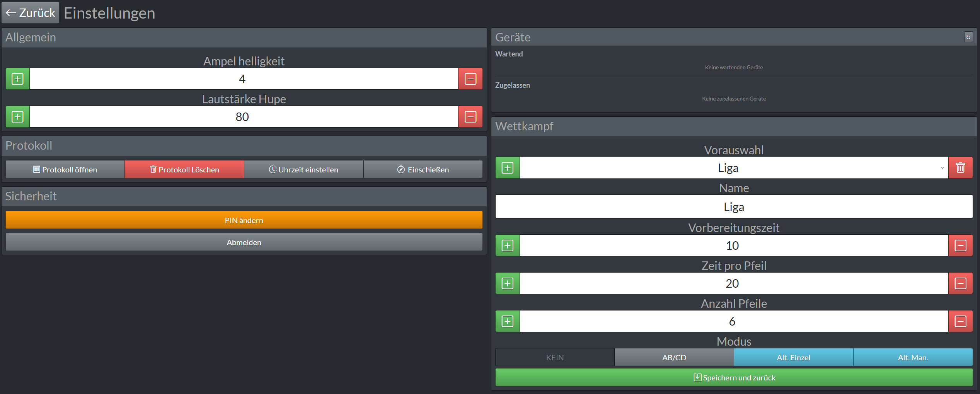This screenshot has width=980, height=394.
Task: Select AB/CD mode
Action: (674, 357)
